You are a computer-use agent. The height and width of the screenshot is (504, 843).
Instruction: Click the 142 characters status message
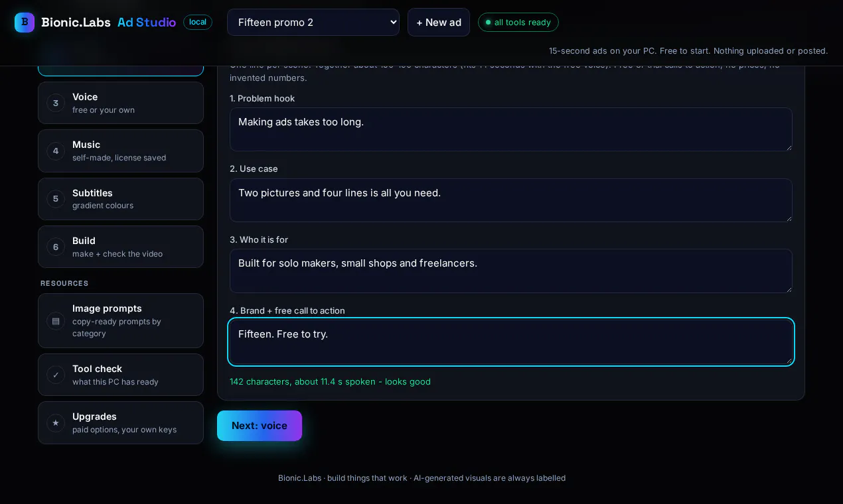pyautogui.click(x=330, y=381)
